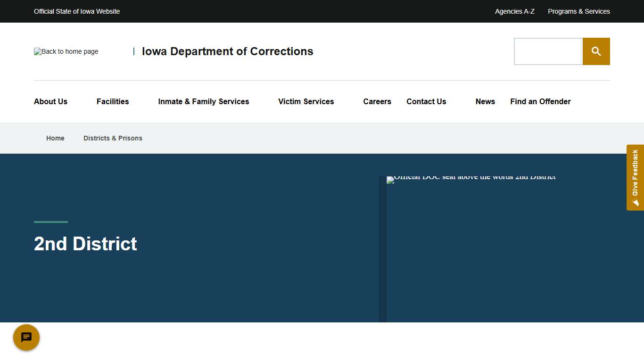Open the Victim Services dropdown
Image resolution: width=644 pixels, height=362 pixels.
[x=305, y=101]
